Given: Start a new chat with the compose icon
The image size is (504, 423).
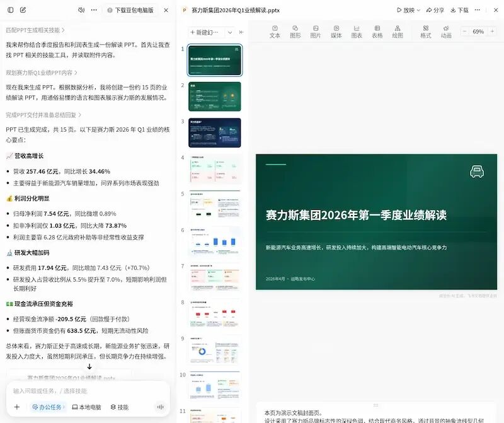Looking at the screenshot, I should (23, 10).
